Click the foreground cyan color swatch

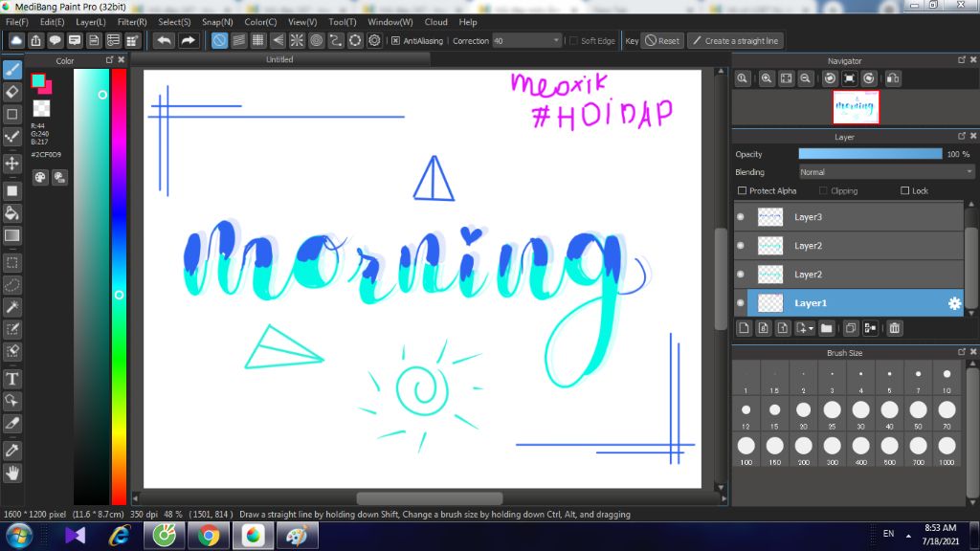click(38, 80)
